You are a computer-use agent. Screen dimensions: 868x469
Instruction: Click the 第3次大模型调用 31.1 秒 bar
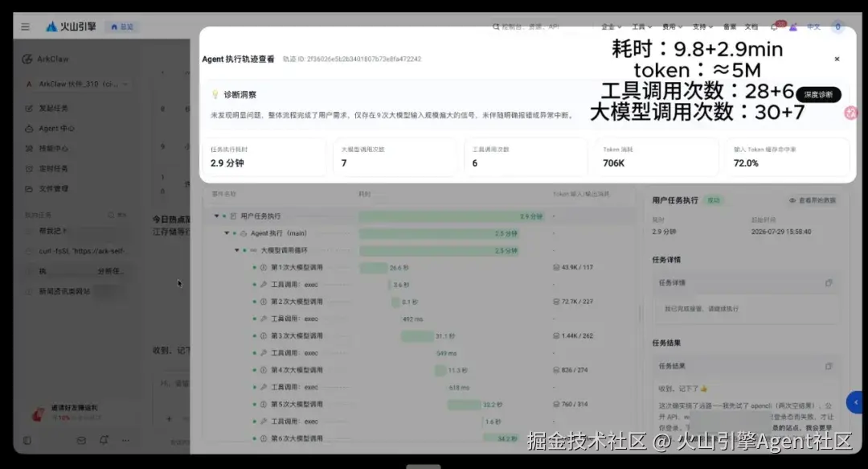click(417, 336)
